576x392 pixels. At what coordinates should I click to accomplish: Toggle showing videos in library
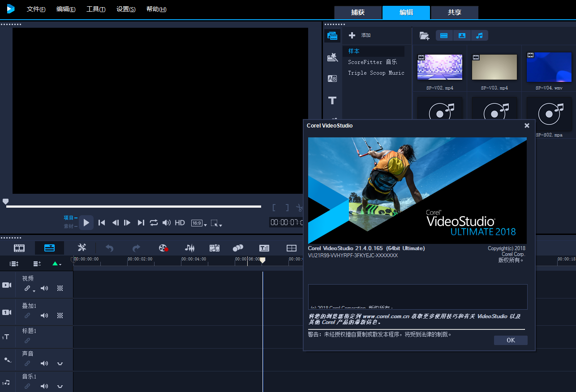444,35
